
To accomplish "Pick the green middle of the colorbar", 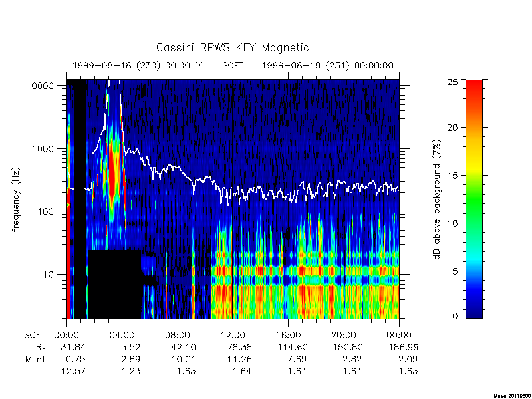I will pos(474,199).
